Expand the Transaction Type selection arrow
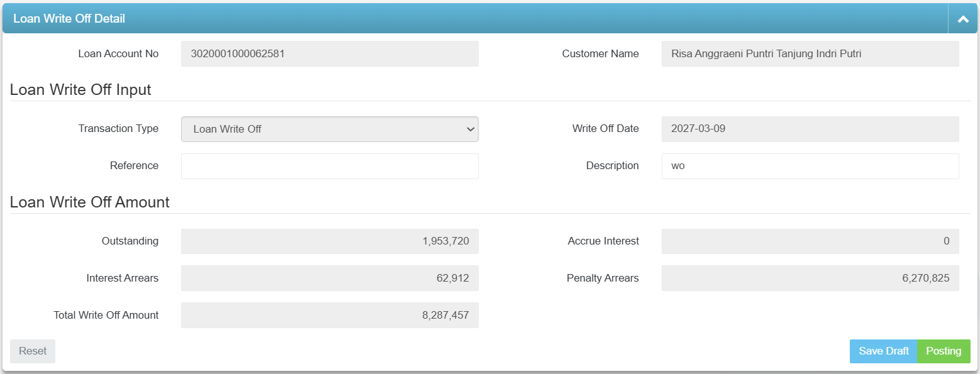The image size is (980, 374). coord(471,129)
